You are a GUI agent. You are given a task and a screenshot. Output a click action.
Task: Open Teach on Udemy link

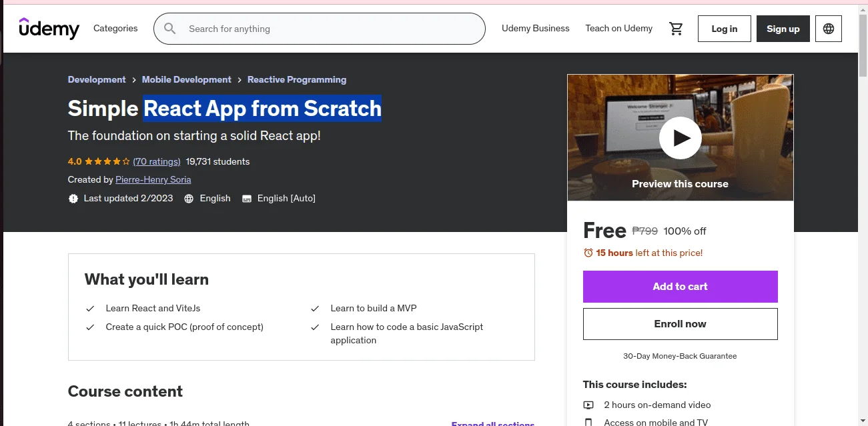pos(619,29)
